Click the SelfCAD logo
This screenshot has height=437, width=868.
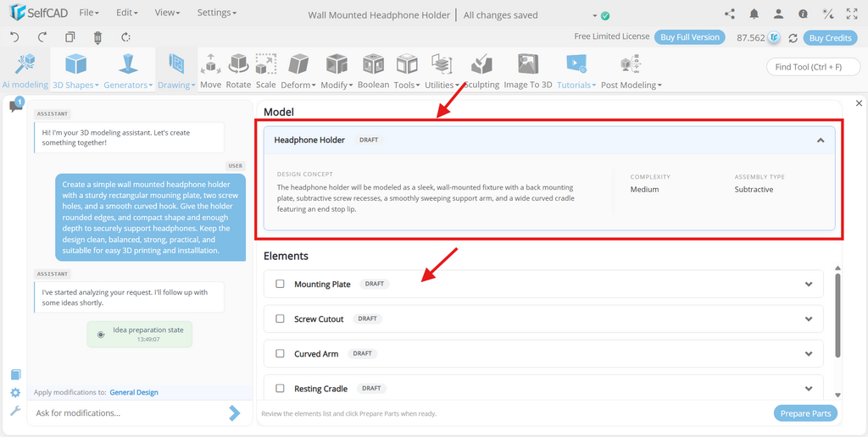(37, 13)
